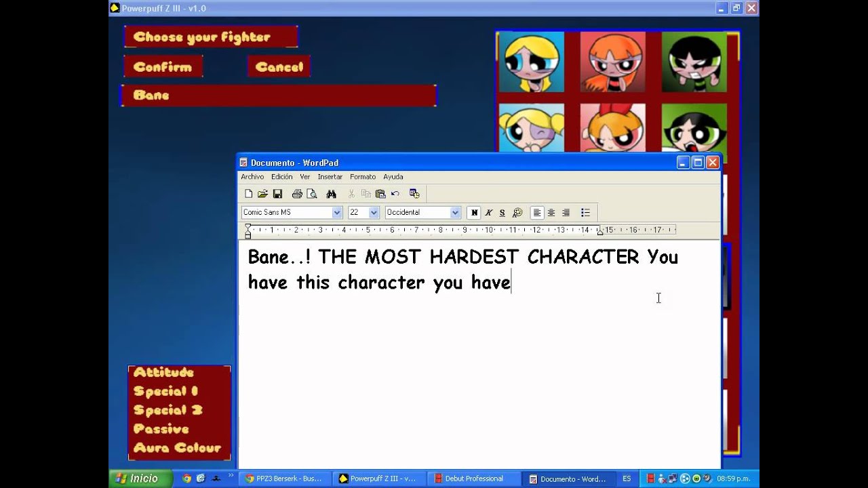Click the New document icon in WordPad
Image resolution: width=868 pixels, height=488 pixels.
tap(248, 194)
